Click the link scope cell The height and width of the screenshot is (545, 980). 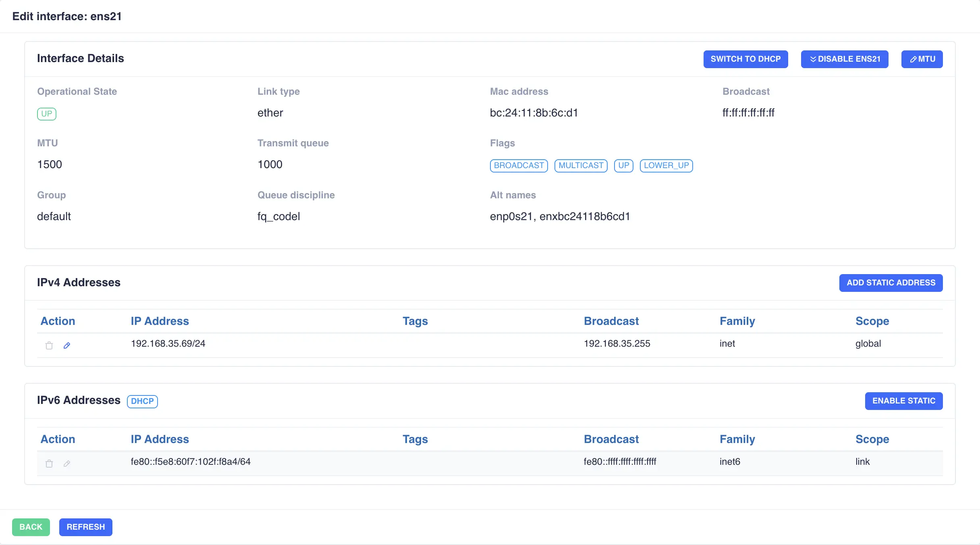(x=863, y=462)
